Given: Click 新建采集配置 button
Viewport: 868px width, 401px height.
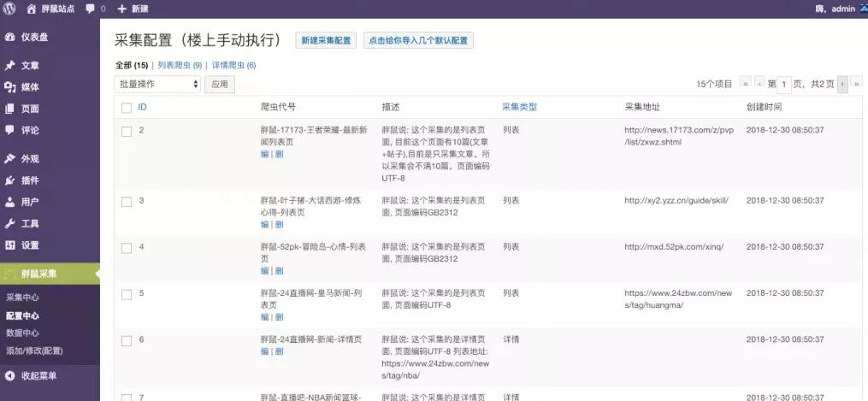Looking at the screenshot, I should tap(326, 40).
